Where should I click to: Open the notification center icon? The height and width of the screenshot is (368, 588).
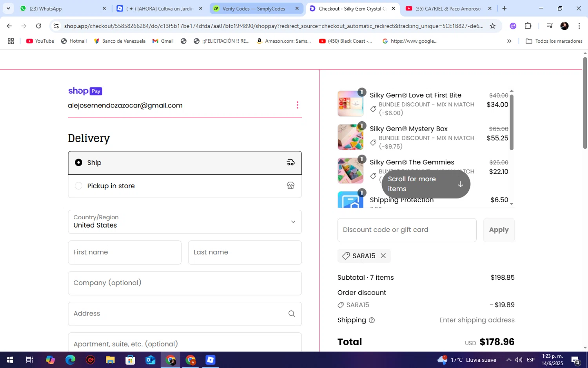(x=575, y=360)
